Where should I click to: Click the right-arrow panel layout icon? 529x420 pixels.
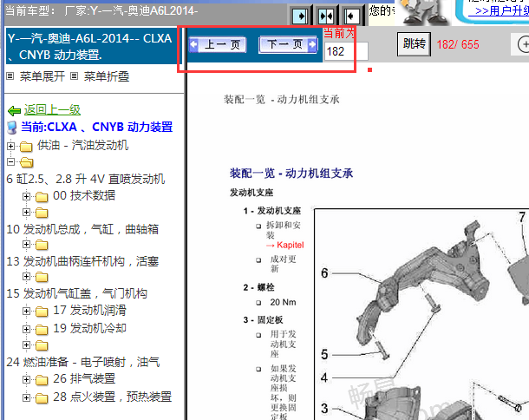[300, 16]
